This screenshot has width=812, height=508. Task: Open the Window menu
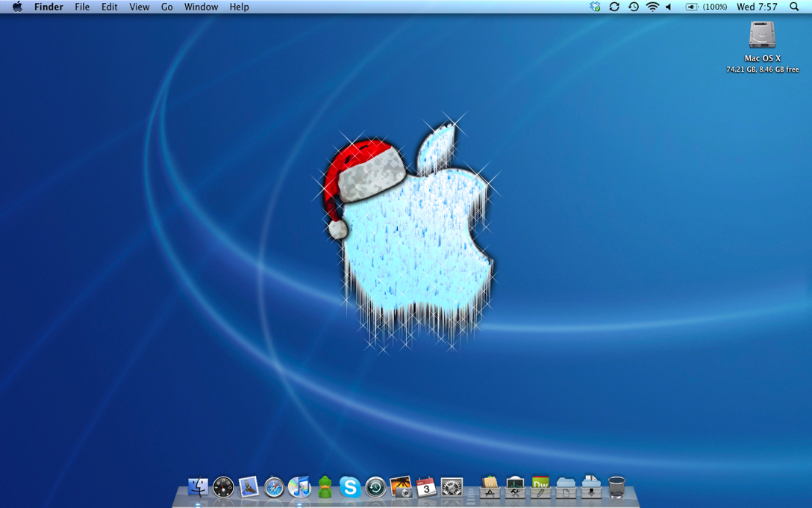(201, 7)
